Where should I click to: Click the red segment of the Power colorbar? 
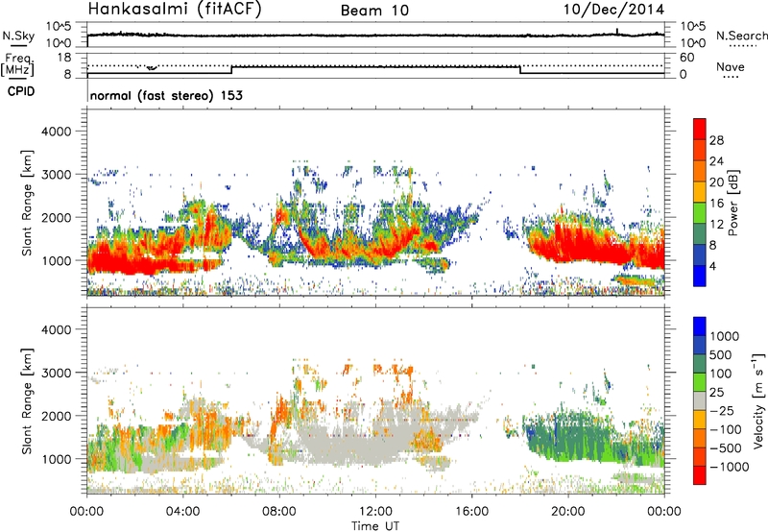pos(700,129)
